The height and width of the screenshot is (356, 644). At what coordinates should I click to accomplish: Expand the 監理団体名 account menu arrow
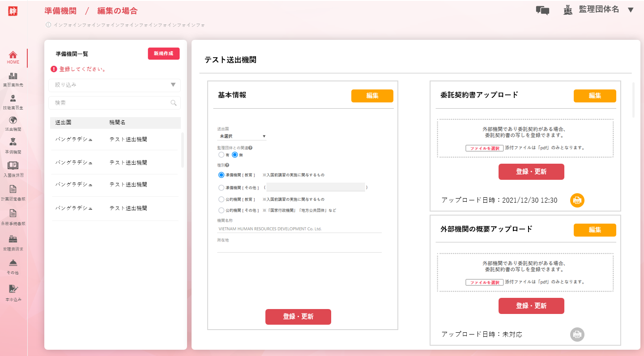[631, 10]
